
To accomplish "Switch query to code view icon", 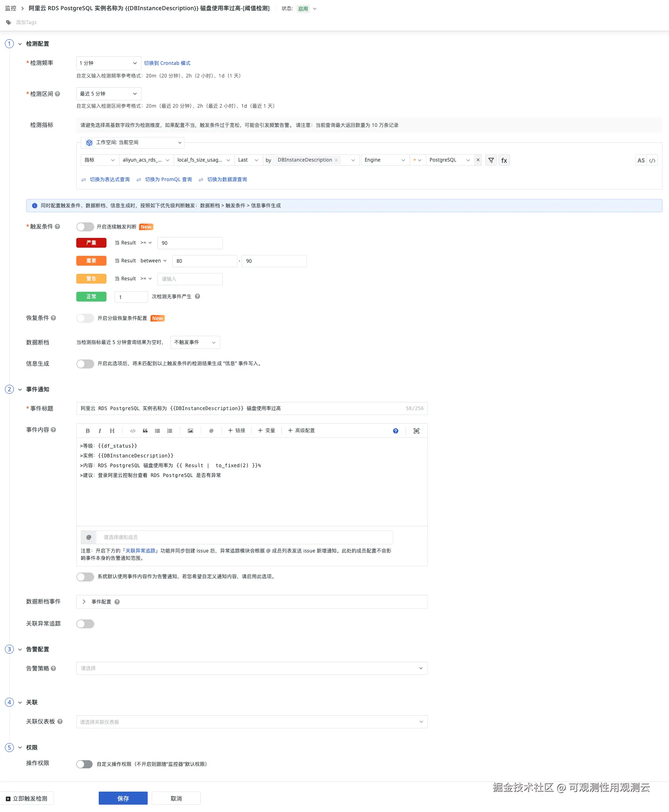I will pyautogui.click(x=652, y=160).
